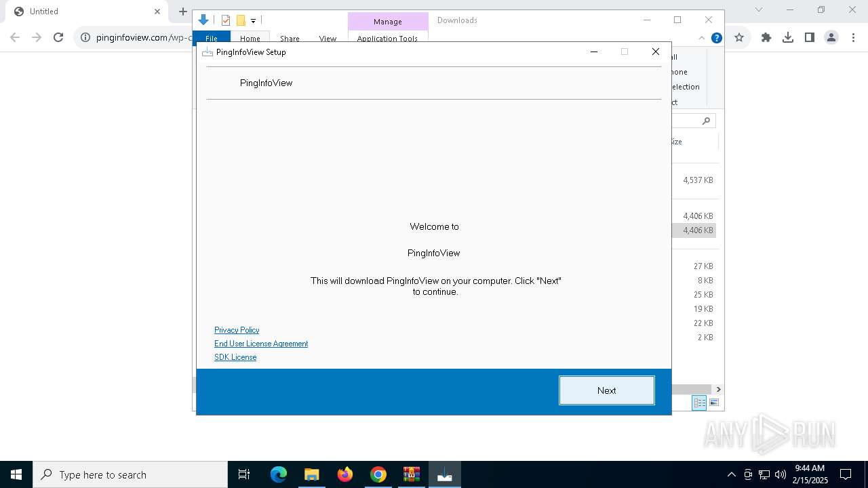Image resolution: width=868 pixels, height=488 pixels.
Task: Open Chrome tab search chevron
Action: [x=759, y=9]
